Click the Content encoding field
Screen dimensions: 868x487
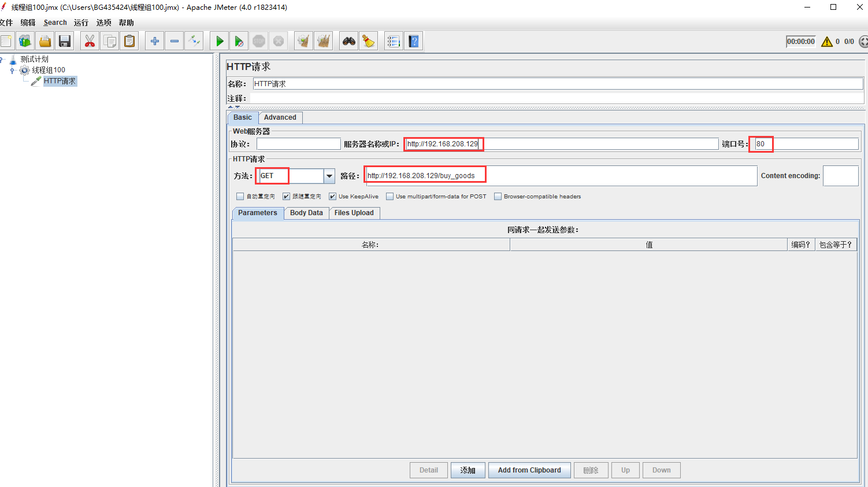click(840, 176)
